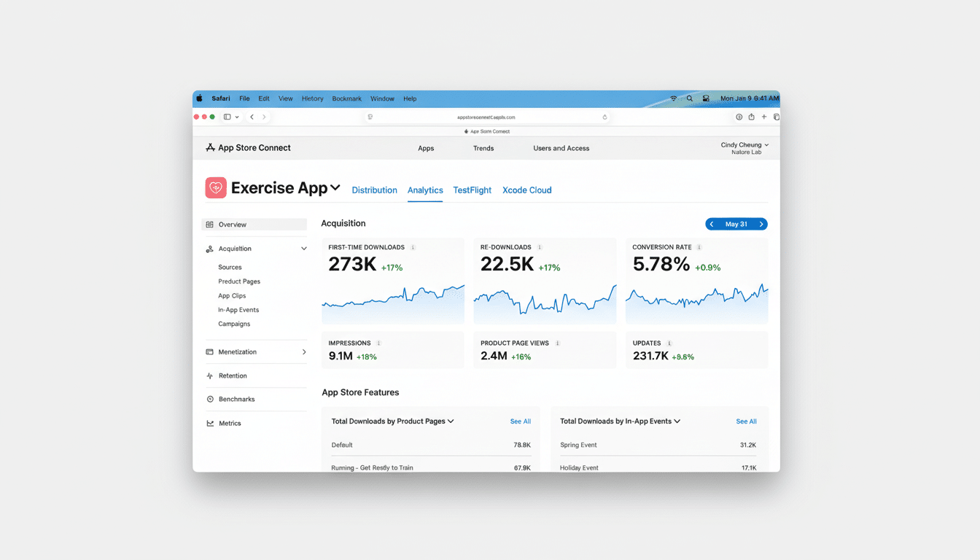Click the Acquisition sidebar icon
The image size is (980, 560).
point(210,249)
